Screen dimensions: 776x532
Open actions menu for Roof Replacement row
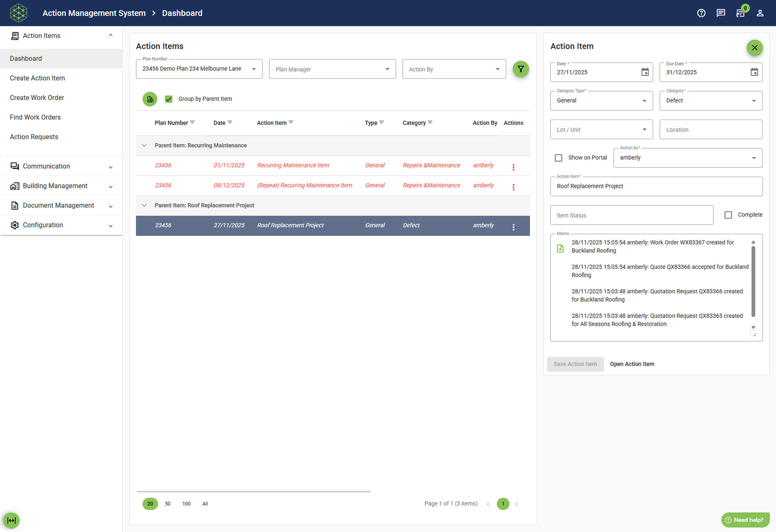point(513,227)
